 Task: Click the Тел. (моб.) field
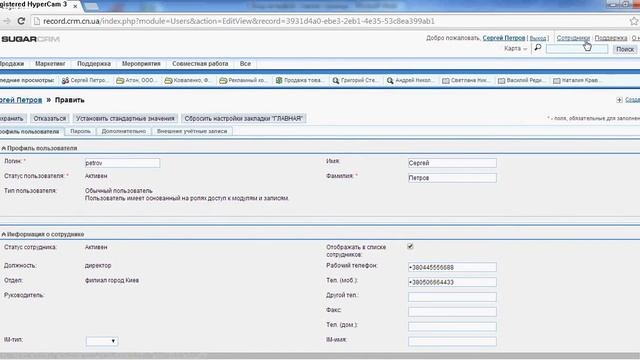pos(452,282)
